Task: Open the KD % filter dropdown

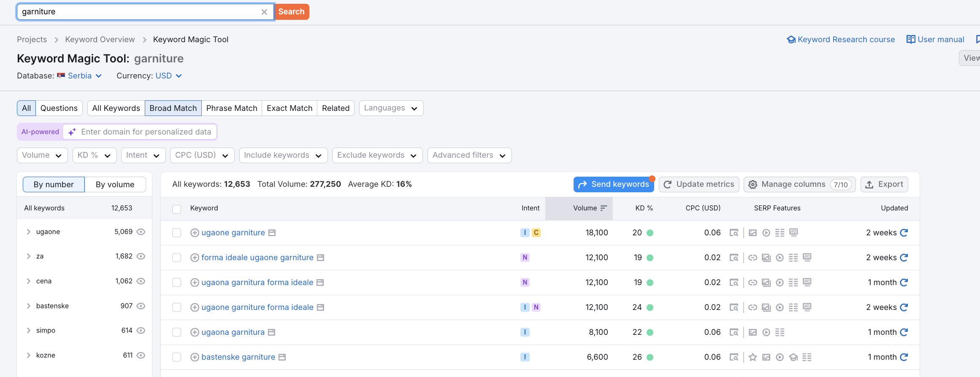Action: click(95, 155)
